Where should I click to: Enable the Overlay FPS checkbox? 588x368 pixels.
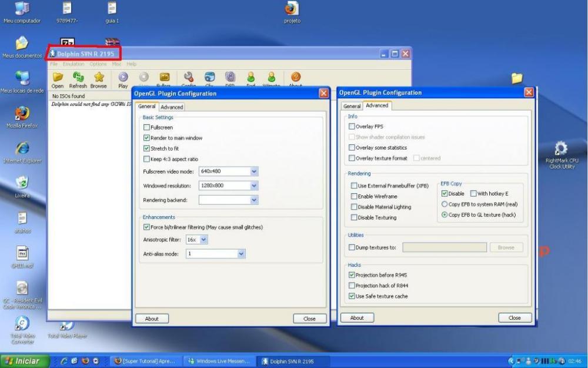point(352,127)
